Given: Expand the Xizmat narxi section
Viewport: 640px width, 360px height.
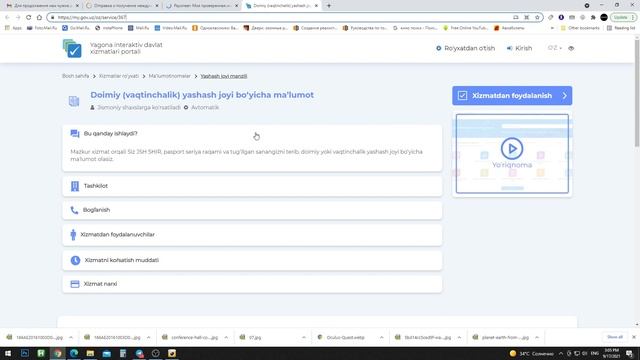Looking at the screenshot, I should tap(252, 284).
